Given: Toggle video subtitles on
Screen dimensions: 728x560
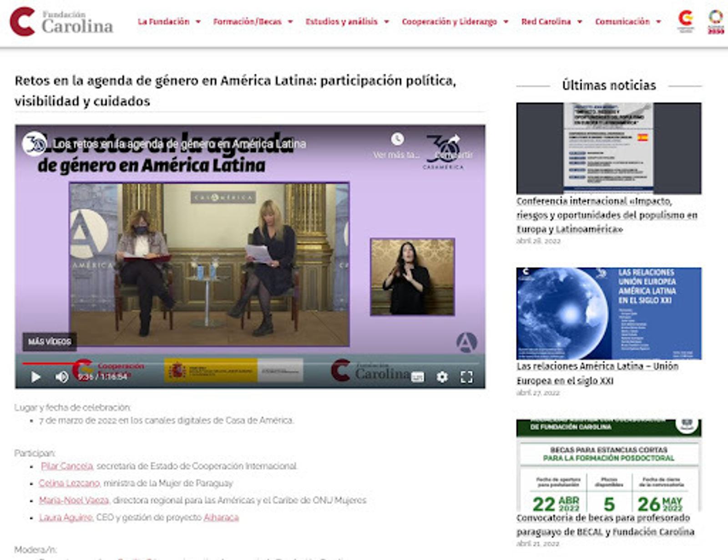Looking at the screenshot, I should [417, 377].
